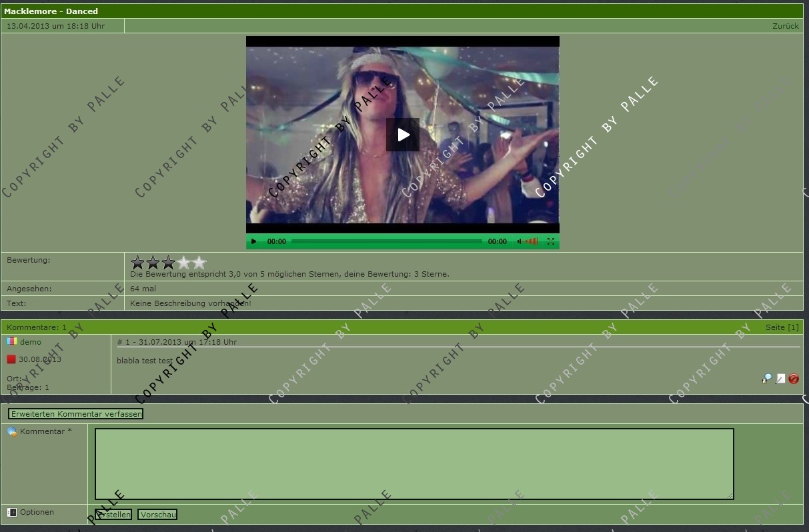Rate the video one star
Image resolution: width=809 pixels, height=532 pixels.
point(138,263)
